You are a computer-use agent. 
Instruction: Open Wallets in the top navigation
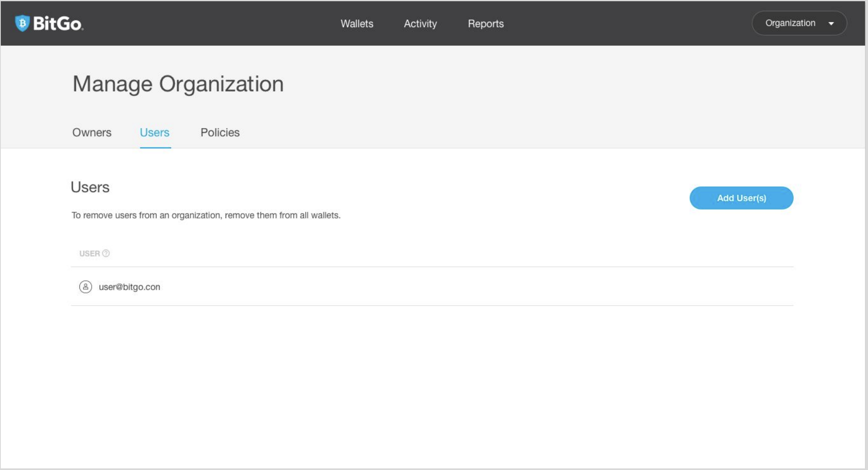point(357,23)
